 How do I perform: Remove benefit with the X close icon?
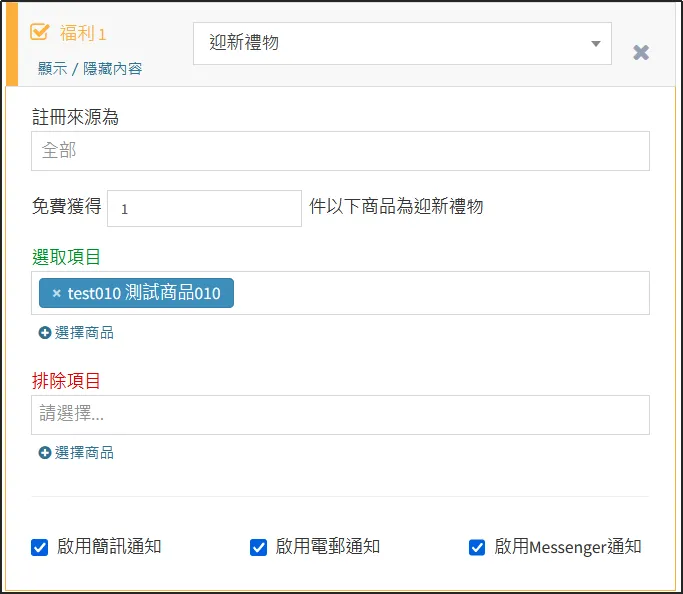pyautogui.click(x=641, y=53)
